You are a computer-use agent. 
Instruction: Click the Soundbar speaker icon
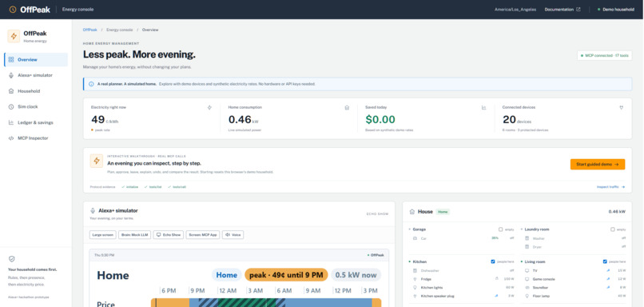pyautogui.click(x=527, y=287)
